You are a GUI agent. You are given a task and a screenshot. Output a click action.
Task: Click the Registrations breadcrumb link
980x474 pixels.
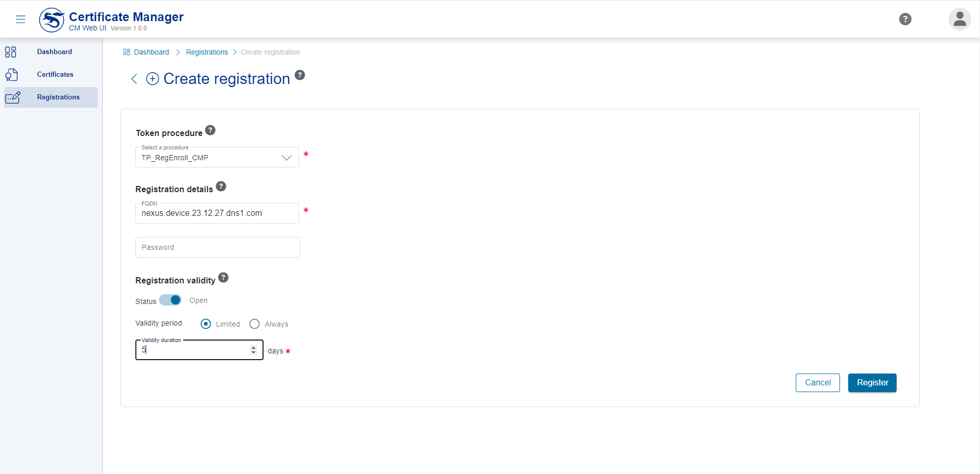point(207,53)
